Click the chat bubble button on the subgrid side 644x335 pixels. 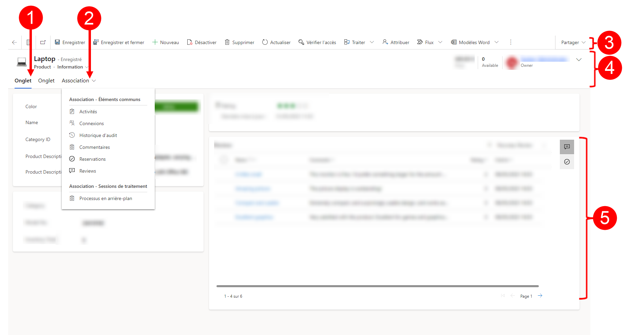(x=567, y=147)
